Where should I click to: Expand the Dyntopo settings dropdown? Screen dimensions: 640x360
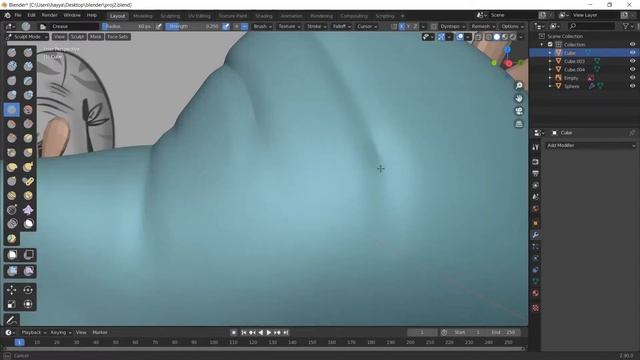click(x=452, y=26)
